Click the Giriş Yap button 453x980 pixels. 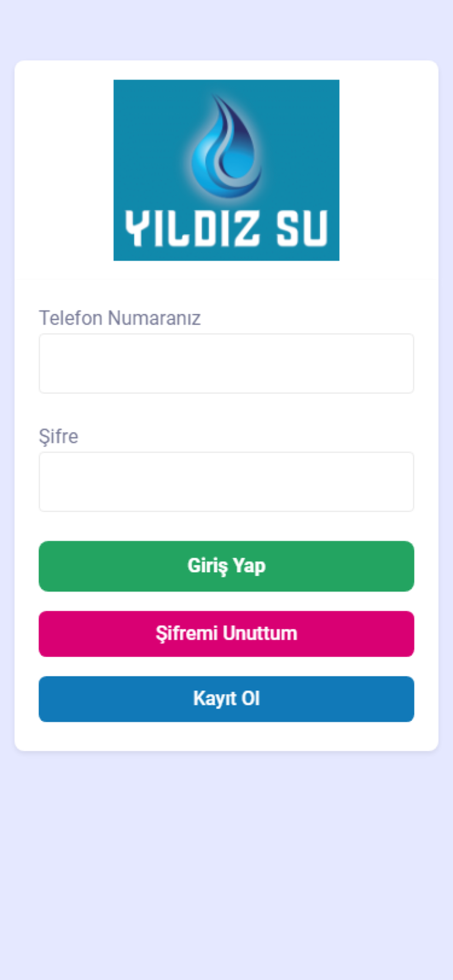pyautogui.click(x=226, y=566)
